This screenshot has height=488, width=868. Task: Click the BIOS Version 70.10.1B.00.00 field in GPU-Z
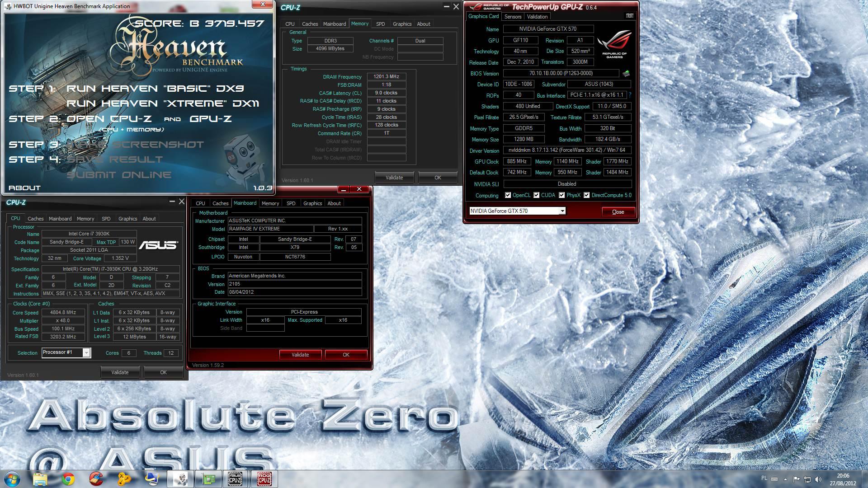pos(561,73)
